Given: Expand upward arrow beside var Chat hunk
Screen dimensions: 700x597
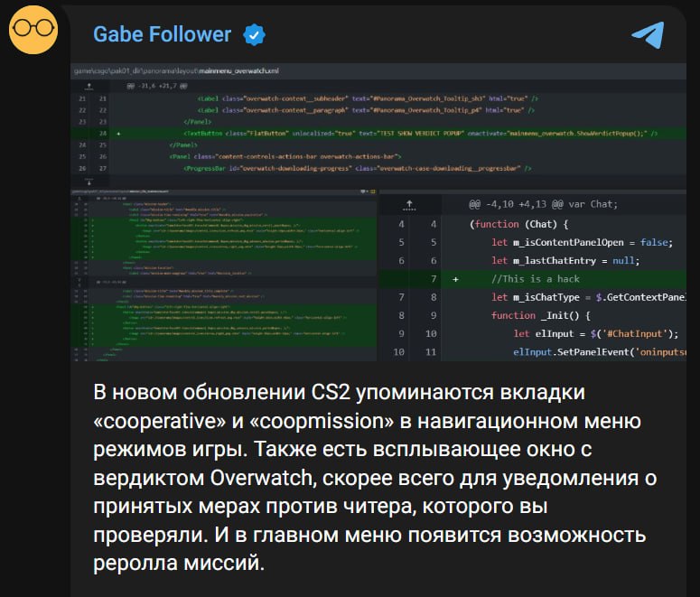Looking at the screenshot, I should 409,205.
